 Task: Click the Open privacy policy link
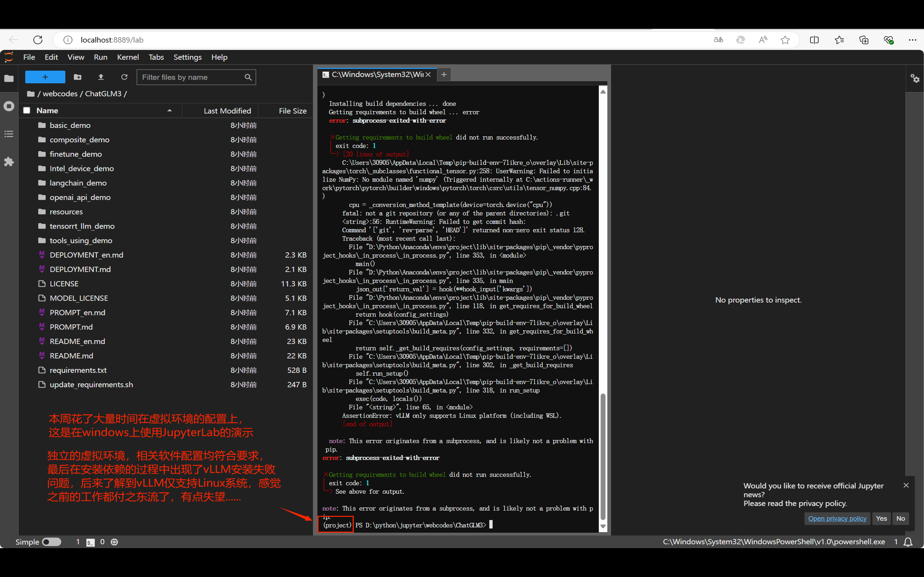(837, 518)
